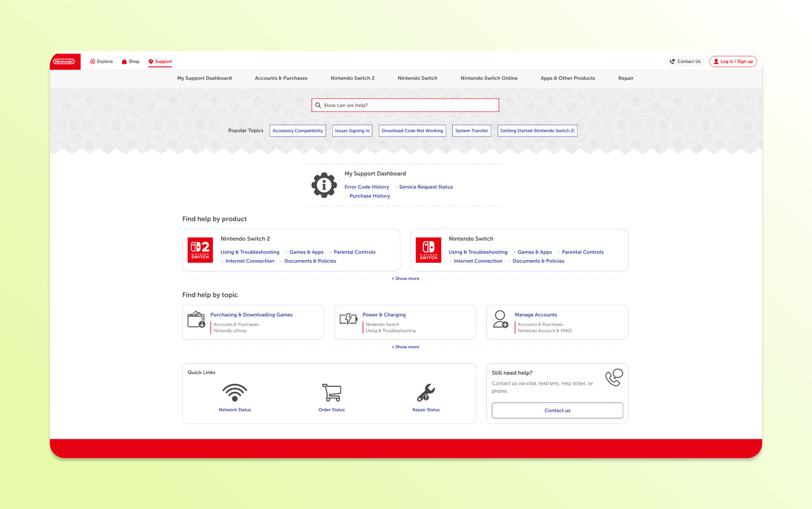Open the Nintendo Switch Online menu item
The width and height of the screenshot is (812, 509).
point(489,78)
